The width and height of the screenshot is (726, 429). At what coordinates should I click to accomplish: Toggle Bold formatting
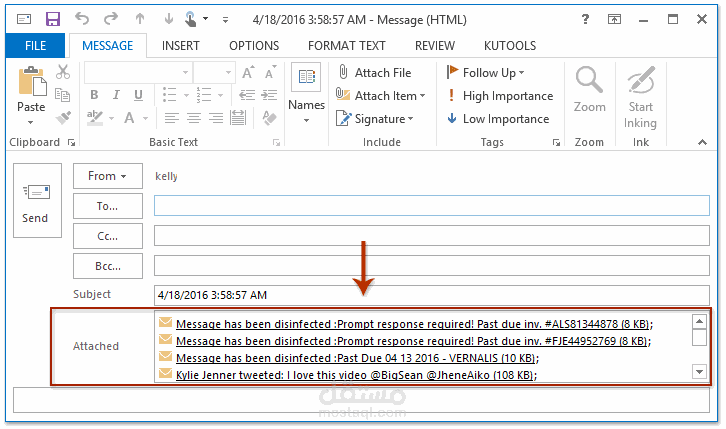pos(94,95)
